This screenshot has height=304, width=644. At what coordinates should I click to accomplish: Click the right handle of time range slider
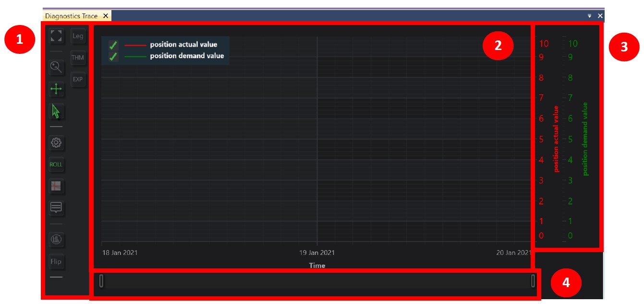coord(533,281)
